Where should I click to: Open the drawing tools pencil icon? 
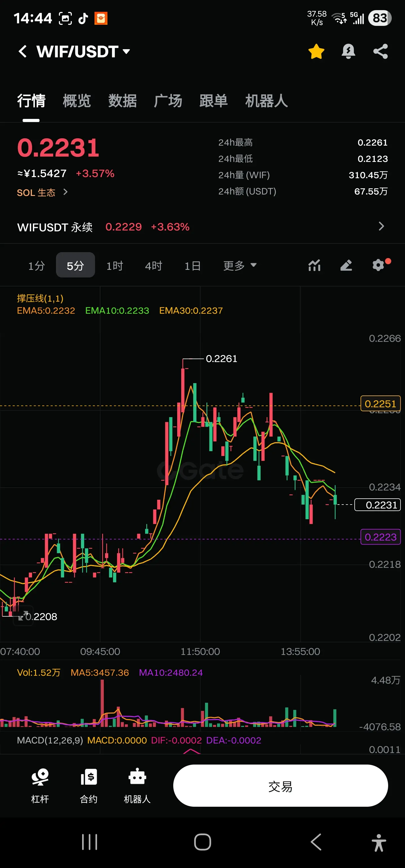[x=346, y=265]
